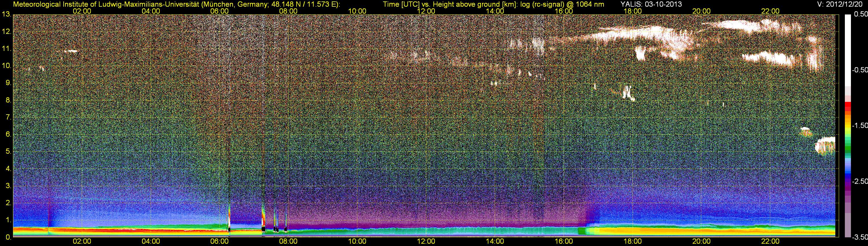868x246 pixels.
Task: Click the 1 km height axis label
Action: tap(8, 220)
